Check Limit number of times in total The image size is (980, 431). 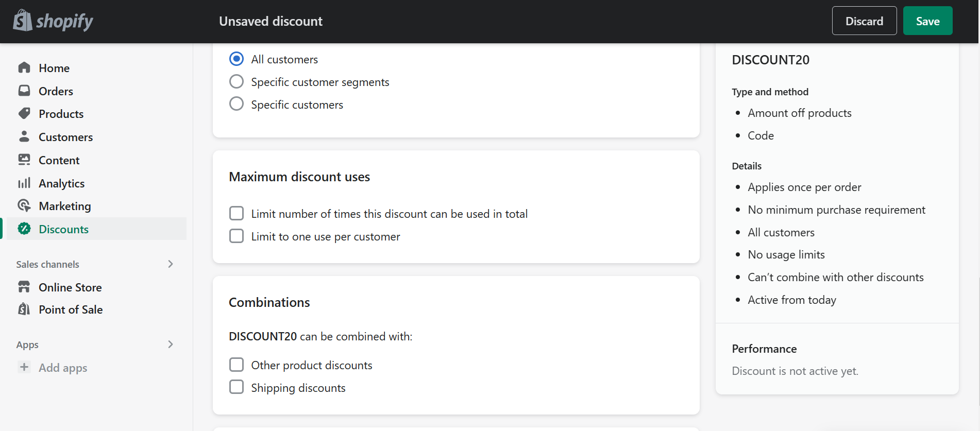click(236, 213)
